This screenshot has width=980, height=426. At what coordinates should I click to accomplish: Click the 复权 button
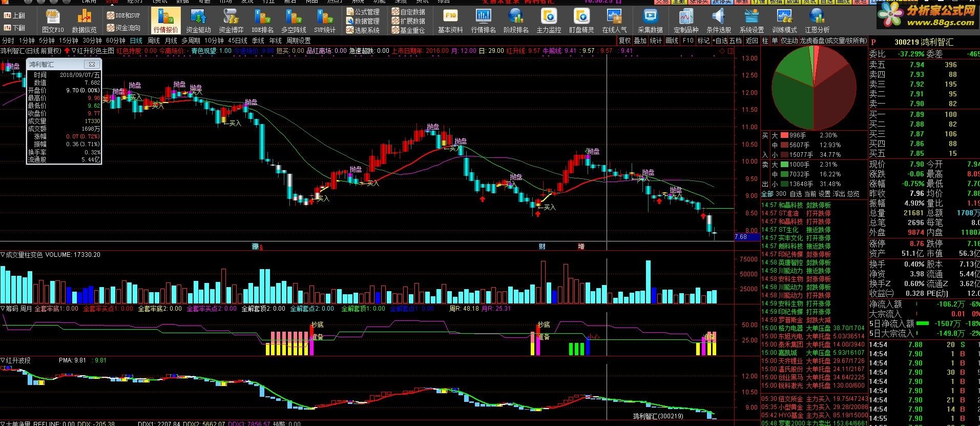pyautogui.click(x=624, y=40)
